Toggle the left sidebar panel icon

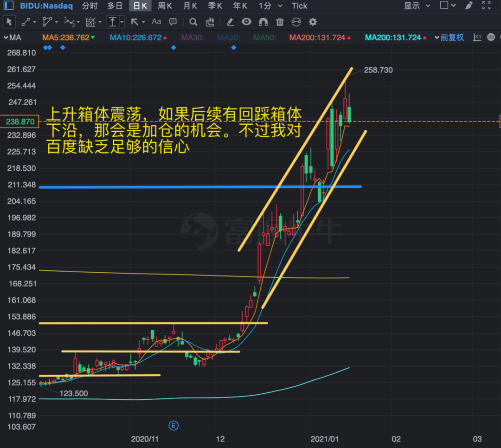point(8,6)
